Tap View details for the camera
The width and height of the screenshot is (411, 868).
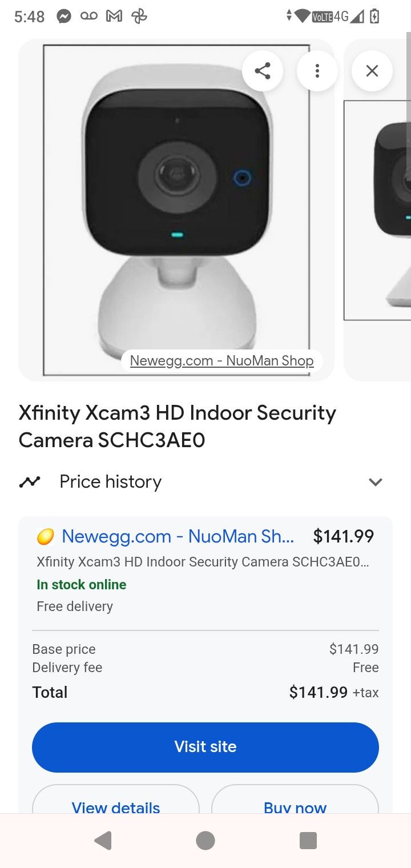pos(115,807)
